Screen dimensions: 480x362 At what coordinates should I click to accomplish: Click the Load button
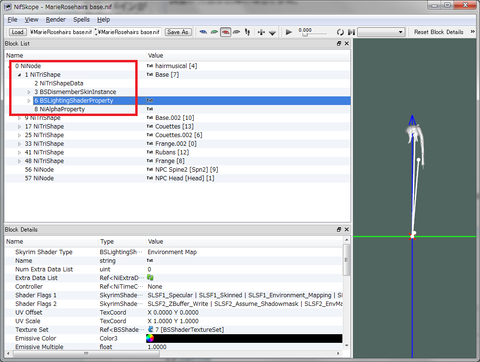point(17,32)
